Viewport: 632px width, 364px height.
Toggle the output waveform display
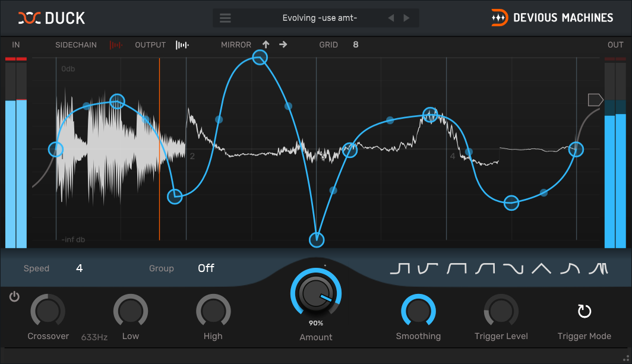182,45
